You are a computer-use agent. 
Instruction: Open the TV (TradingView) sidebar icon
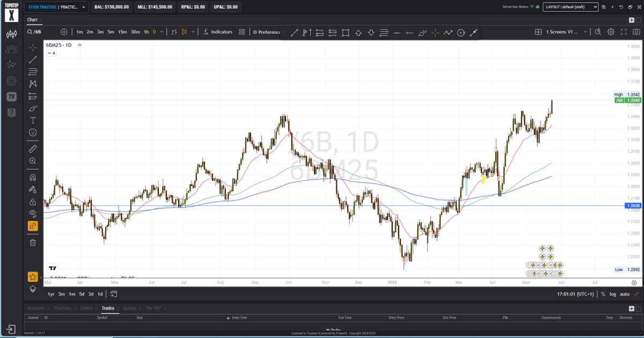pos(11,97)
